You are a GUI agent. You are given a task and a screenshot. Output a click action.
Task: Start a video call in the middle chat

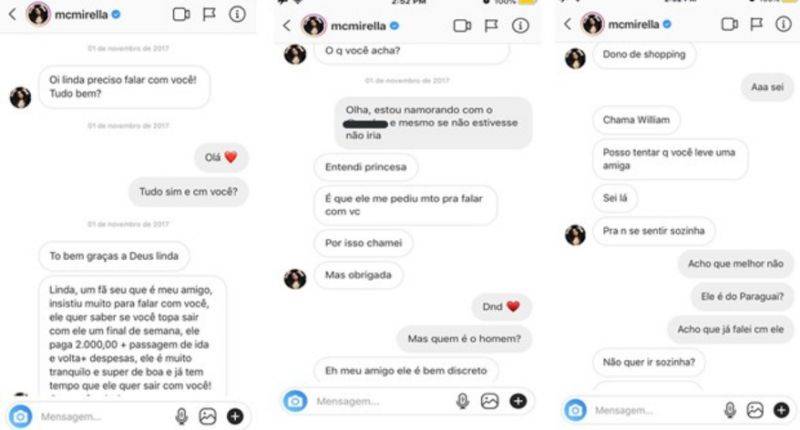[x=462, y=26]
